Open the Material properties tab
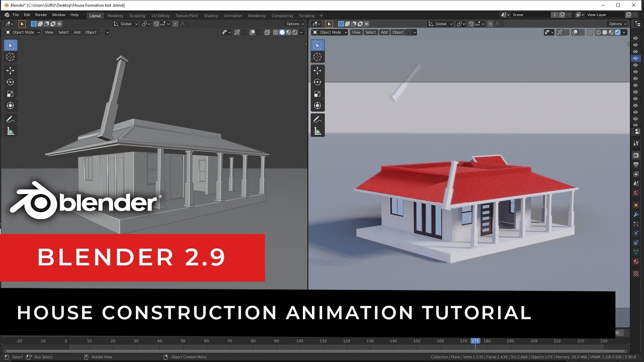Image resolution: width=644 pixels, height=362 pixels. pyautogui.click(x=636, y=261)
